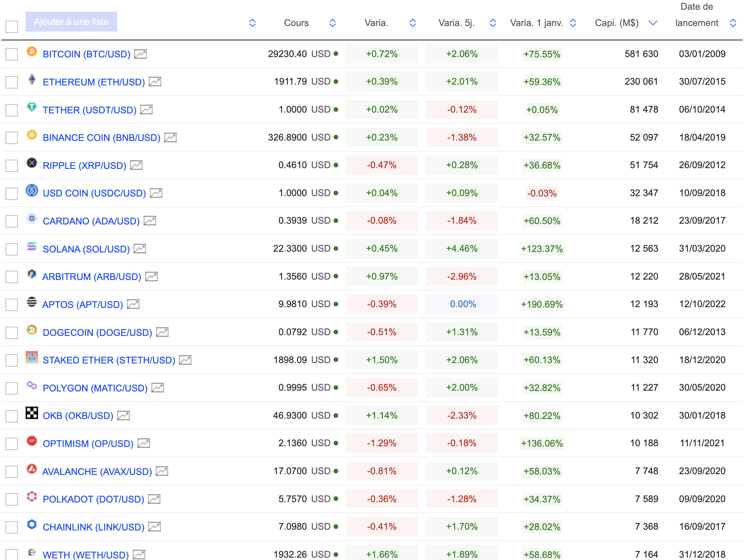Click the Aptos launch date 12/10/2022
The width and height of the screenshot is (744, 560).
point(702,304)
